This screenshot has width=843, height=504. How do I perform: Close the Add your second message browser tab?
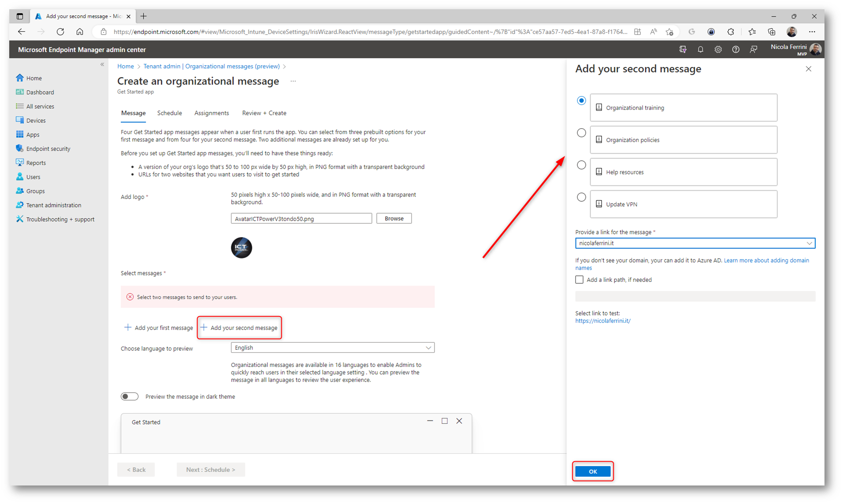click(x=128, y=16)
